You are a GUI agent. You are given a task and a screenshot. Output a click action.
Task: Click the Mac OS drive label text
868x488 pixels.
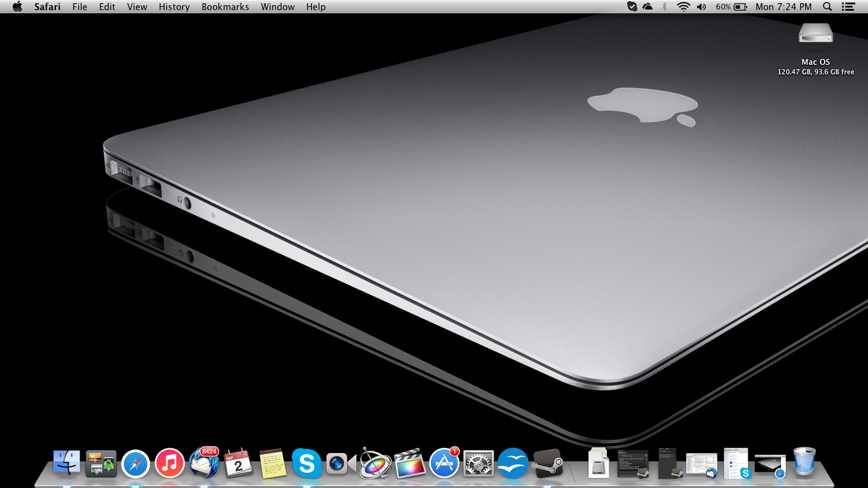point(816,62)
